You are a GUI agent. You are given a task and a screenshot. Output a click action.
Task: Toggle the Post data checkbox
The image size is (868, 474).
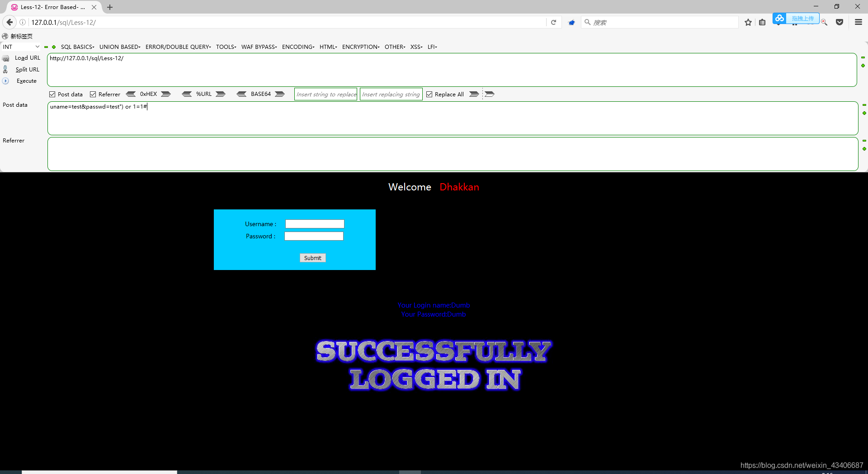pos(52,94)
